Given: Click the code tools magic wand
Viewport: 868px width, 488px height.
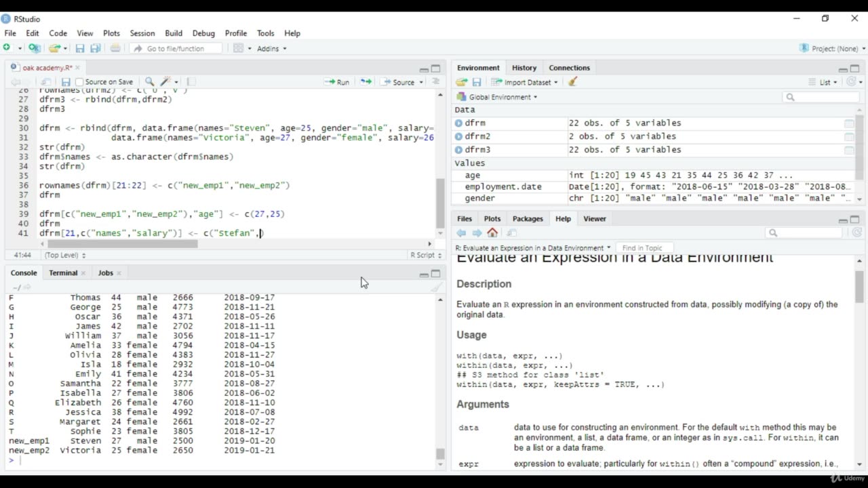Looking at the screenshot, I should pos(165,82).
